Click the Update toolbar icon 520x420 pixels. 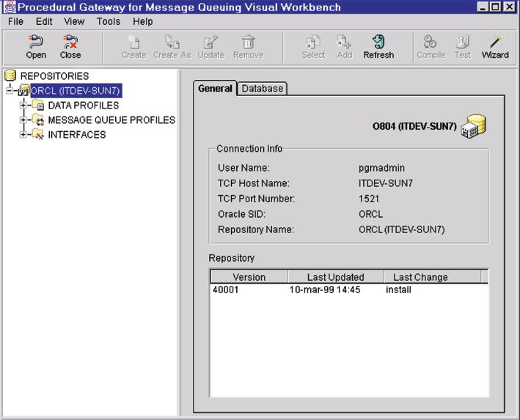coord(211,46)
